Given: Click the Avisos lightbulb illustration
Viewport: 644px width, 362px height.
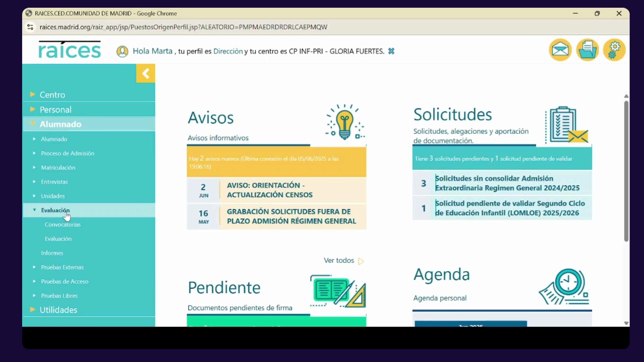Looking at the screenshot, I should pyautogui.click(x=345, y=122).
